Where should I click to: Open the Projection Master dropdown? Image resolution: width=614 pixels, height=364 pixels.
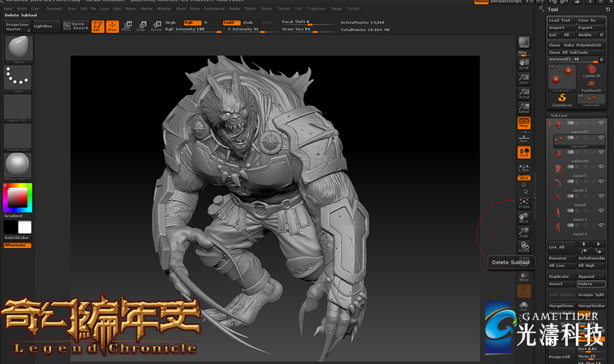click(17, 27)
